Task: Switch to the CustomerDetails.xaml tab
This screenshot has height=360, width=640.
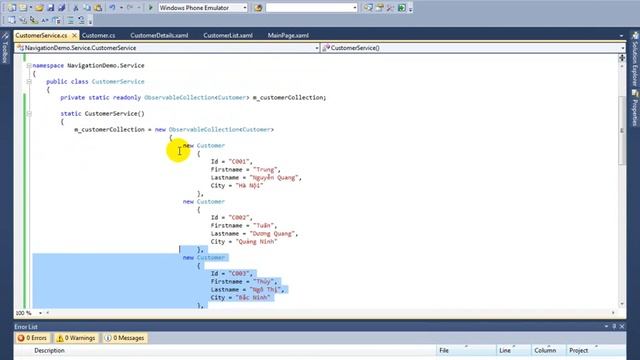Action: [x=159, y=36]
